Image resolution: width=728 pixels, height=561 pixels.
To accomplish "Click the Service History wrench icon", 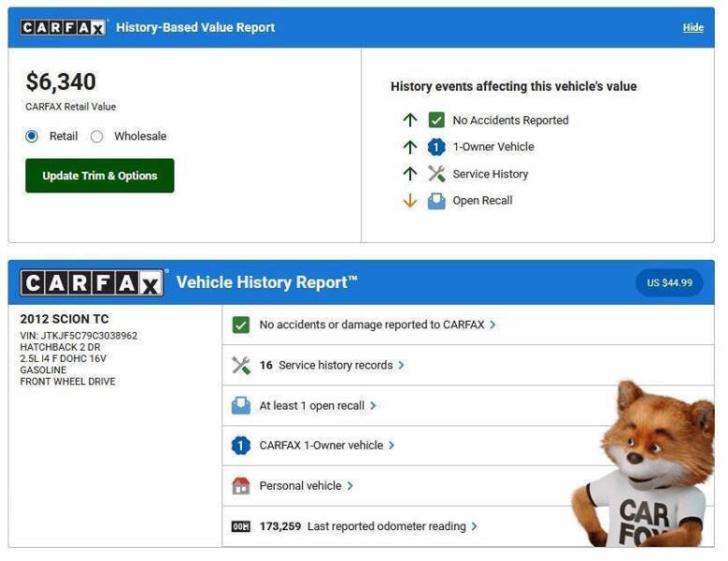I will tap(436, 174).
